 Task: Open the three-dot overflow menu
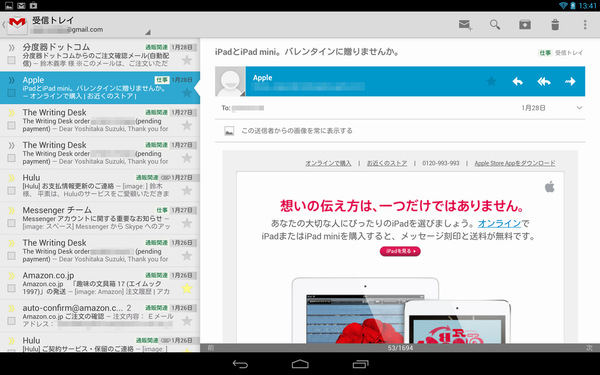585,25
